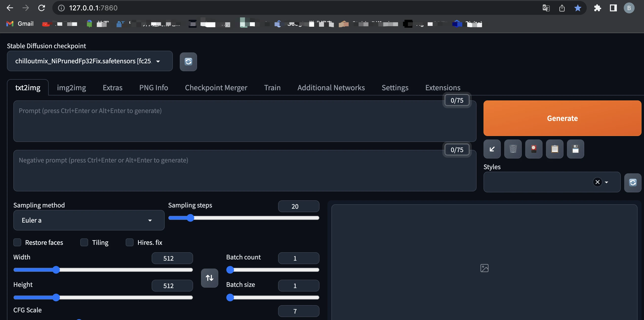This screenshot has width=644, height=320.
Task: Open Sampling method dropdown
Action: tap(89, 220)
